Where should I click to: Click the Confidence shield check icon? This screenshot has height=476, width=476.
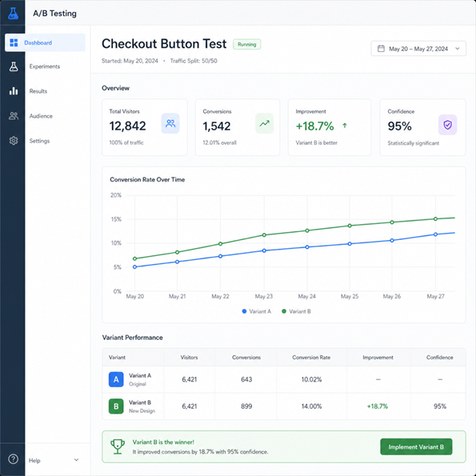[x=447, y=125]
